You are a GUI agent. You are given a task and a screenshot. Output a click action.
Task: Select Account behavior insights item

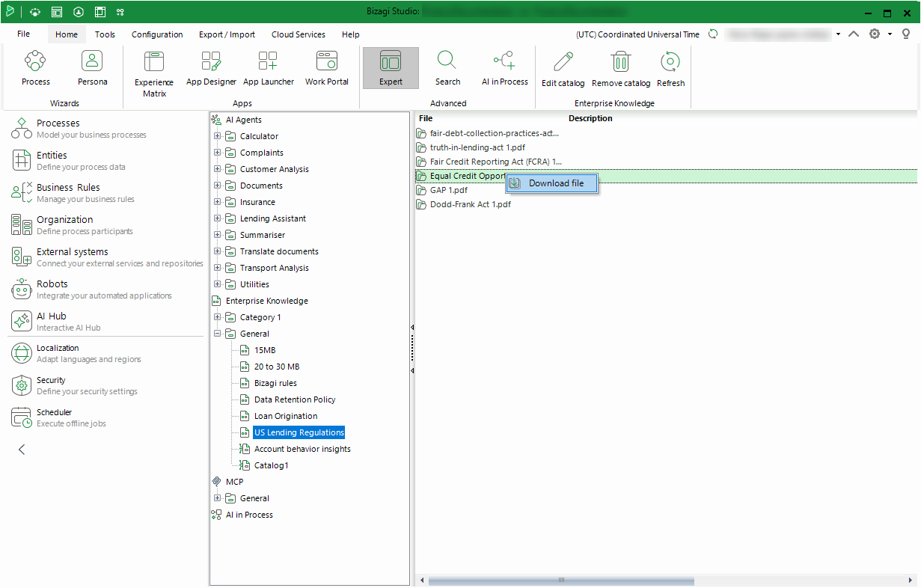[302, 449]
